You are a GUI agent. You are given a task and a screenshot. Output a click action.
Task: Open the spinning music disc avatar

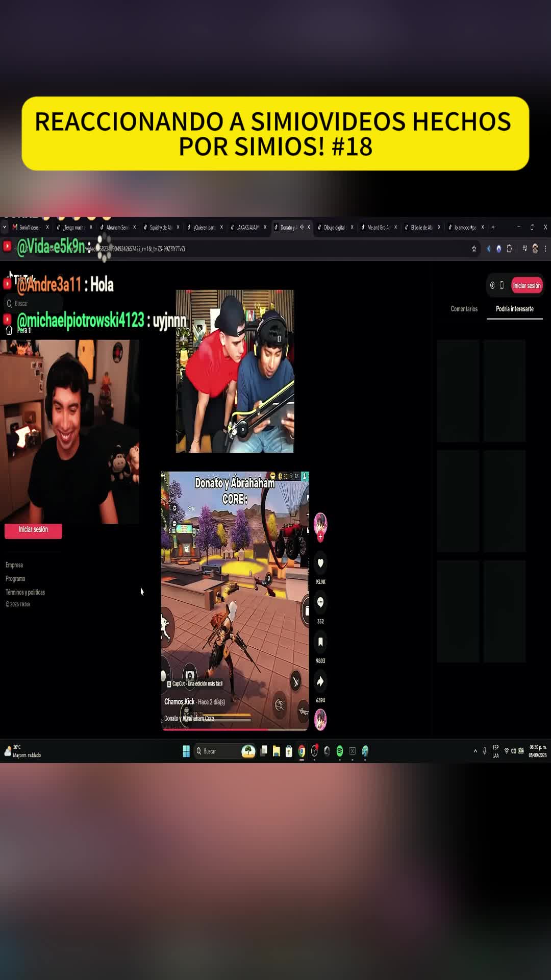tap(320, 720)
